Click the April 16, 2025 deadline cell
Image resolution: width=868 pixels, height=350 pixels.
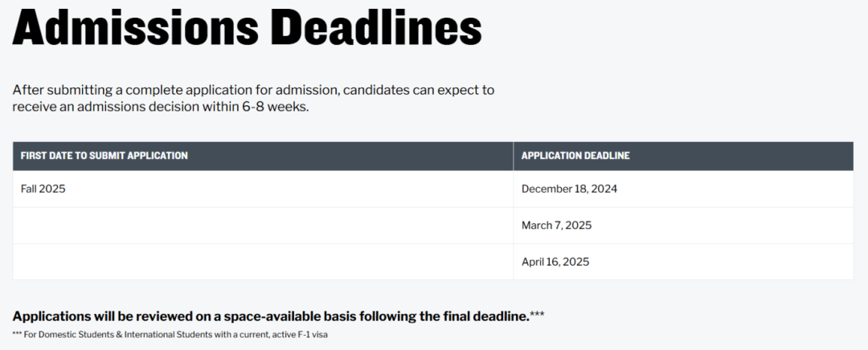pos(683,262)
